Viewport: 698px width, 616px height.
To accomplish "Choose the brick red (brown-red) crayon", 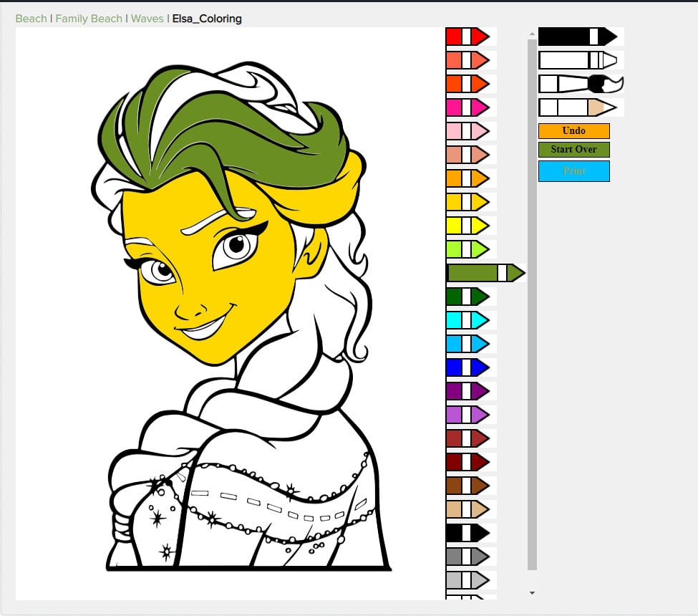I will tap(468, 438).
